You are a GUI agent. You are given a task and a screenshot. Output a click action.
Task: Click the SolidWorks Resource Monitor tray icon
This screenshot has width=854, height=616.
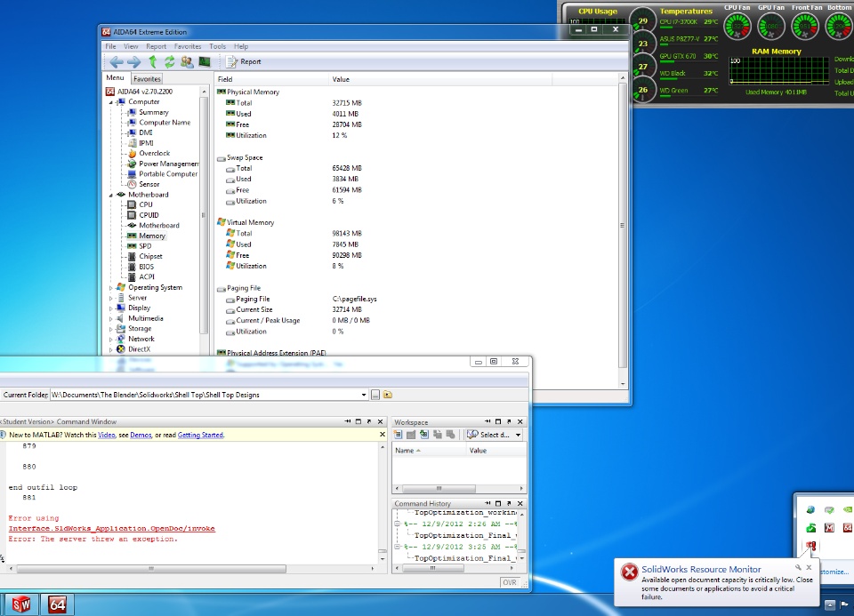click(x=810, y=546)
